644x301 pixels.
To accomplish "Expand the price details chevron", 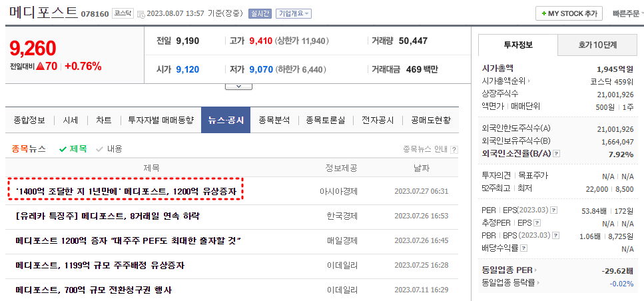I will coord(238,87).
